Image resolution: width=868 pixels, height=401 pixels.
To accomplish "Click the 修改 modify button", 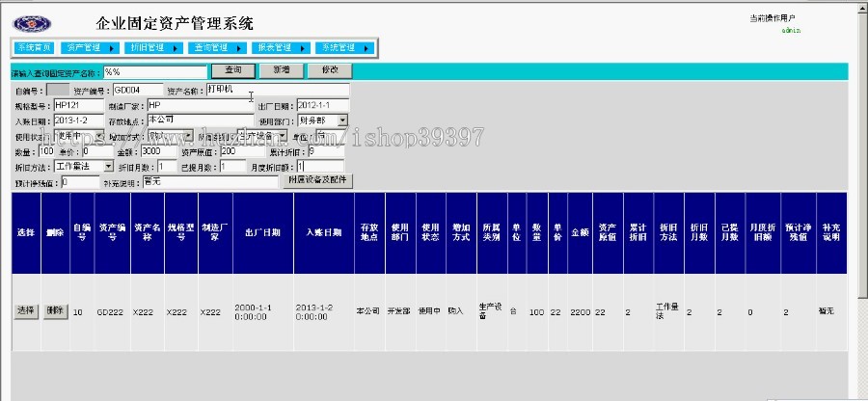I will [x=330, y=70].
